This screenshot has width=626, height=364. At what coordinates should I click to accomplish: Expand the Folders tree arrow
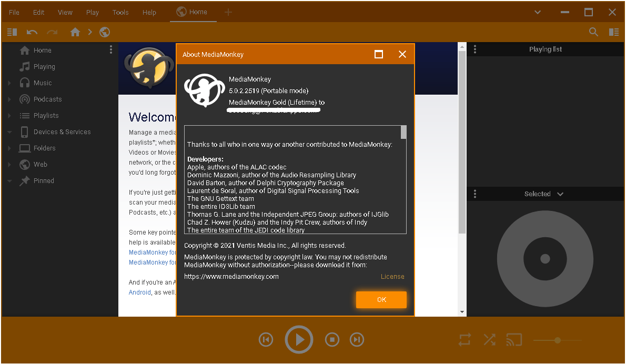(x=9, y=148)
